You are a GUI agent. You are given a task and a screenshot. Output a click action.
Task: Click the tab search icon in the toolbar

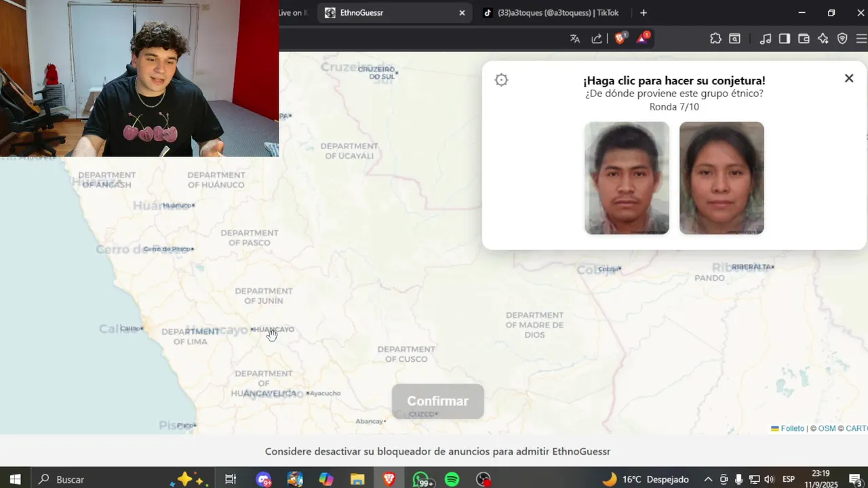click(x=734, y=39)
